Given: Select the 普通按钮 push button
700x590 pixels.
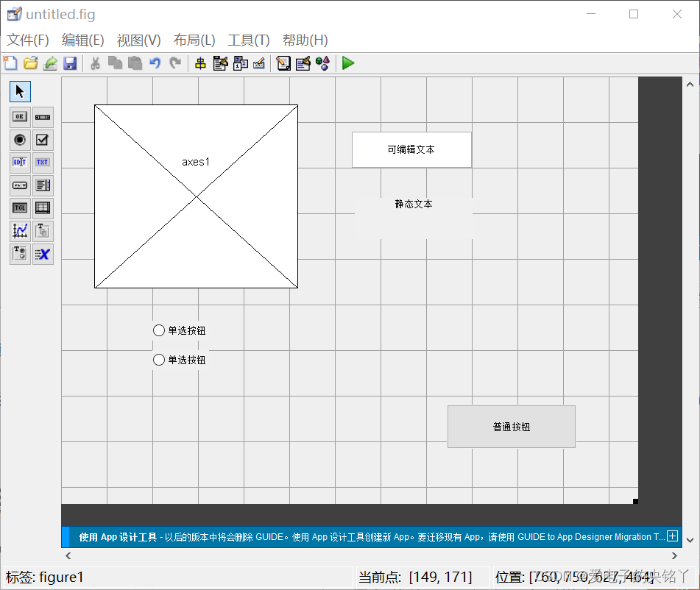Looking at the screenshot, I should coord(512,427).
